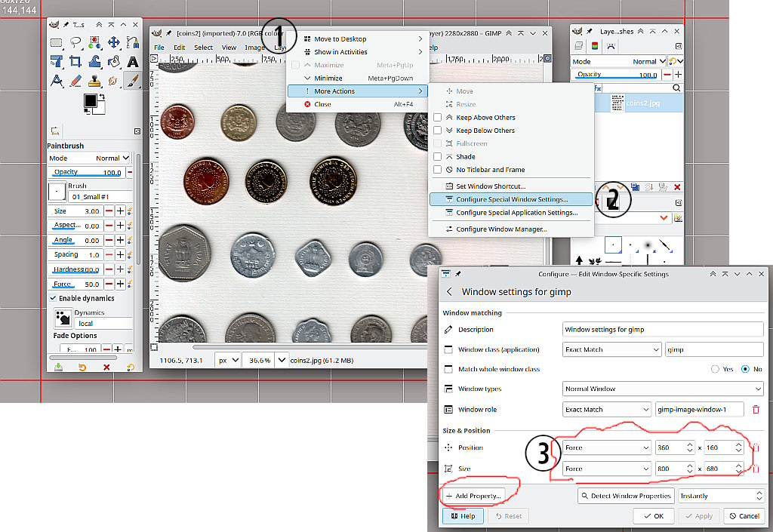
Task: Delete the Window role property
Action: tap(755, 409)
